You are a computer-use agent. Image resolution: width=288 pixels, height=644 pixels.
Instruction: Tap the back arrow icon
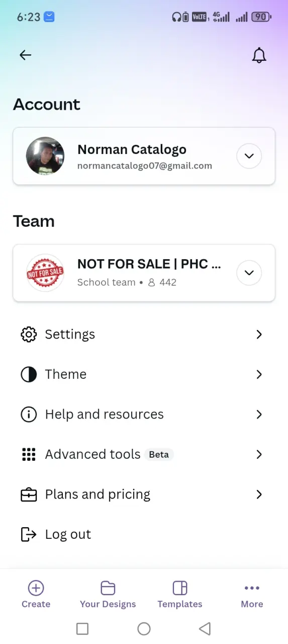tap(25, 55)
